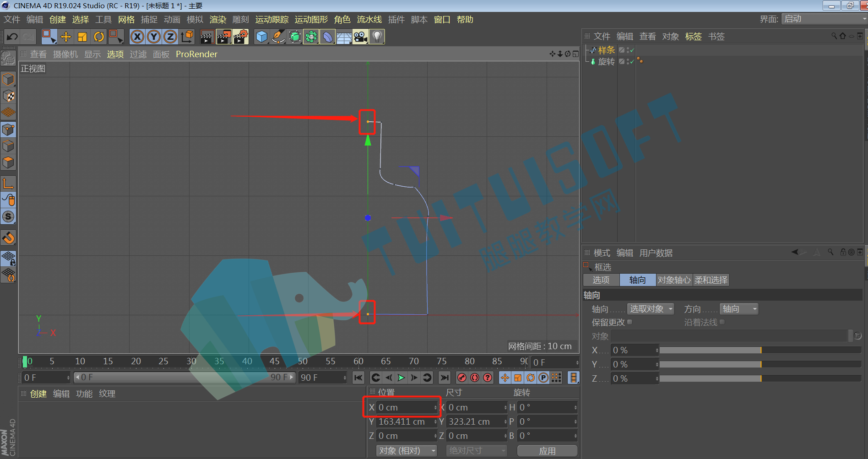
Task: Open the 界面 layout dropdown 启动
Action: [x=823, y=19]
